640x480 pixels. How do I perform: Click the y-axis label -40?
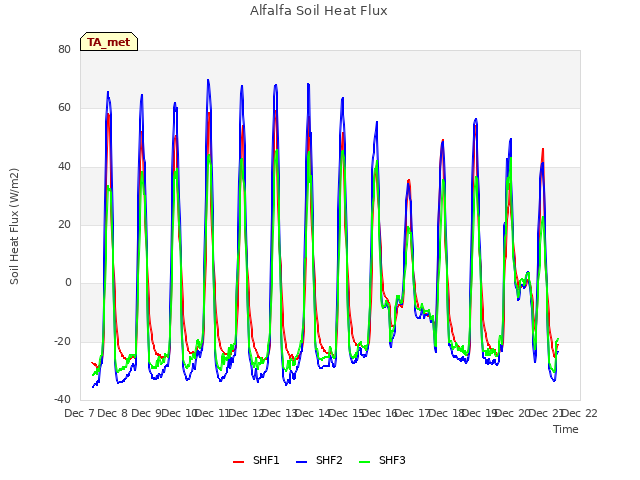(63, 399)
